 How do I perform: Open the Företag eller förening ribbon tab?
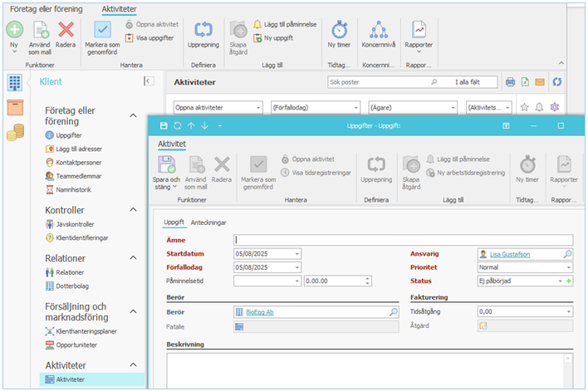click(x=47, y=9)
